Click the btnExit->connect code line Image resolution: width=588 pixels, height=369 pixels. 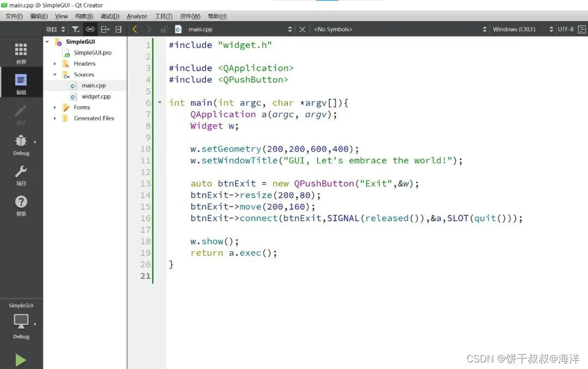coord(356,219)
